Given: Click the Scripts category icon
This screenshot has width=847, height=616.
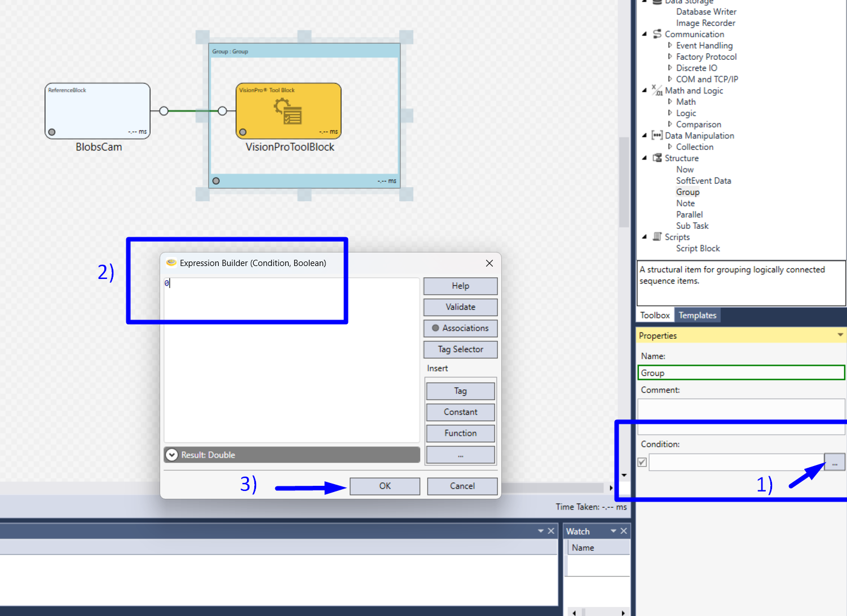Looking at the screenshot, I should pos(657,237).
